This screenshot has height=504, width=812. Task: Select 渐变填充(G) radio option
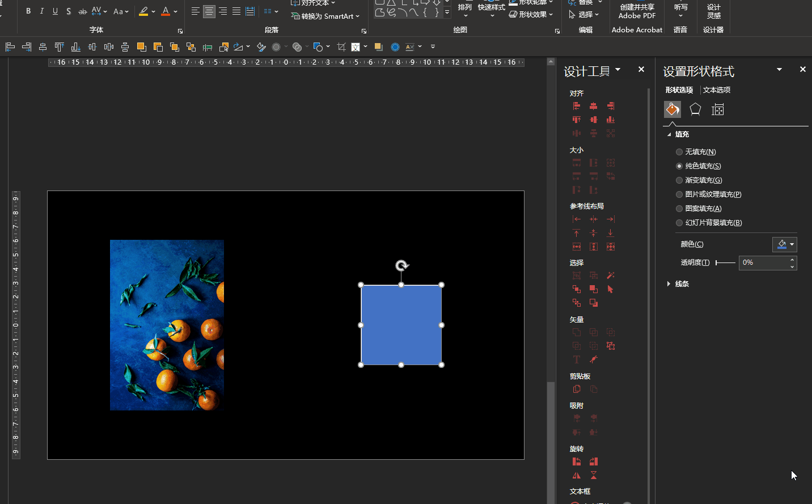point(699,180)
